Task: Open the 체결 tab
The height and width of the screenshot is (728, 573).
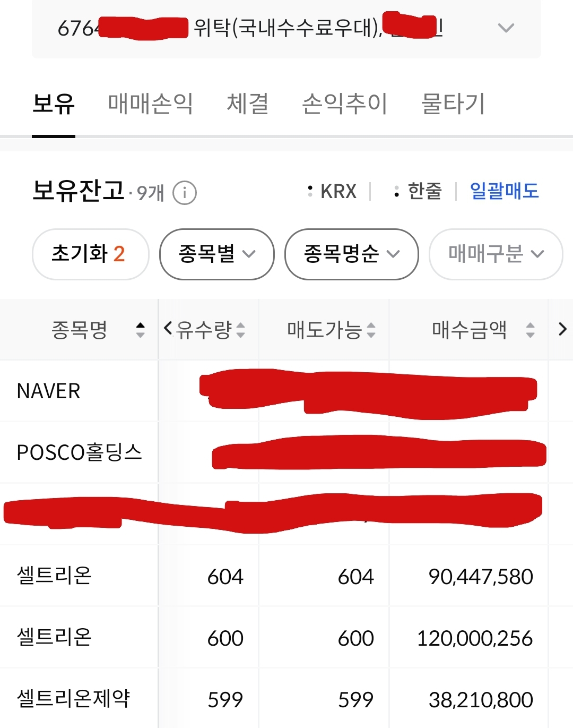Action: point(247,104)
